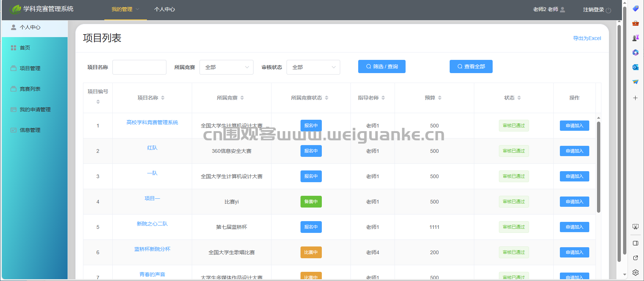The width and height of the screenshot is (644, 281).
Task: Open 个人中心 in top navigation
Action: point(165,10)
